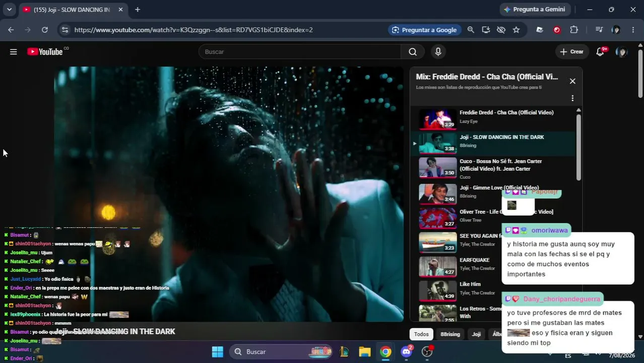Image resolution: width=644 pixels, height=363 pixels.
Task: Open File Explorer from the taskbar
Action: (x=365, y=352)
